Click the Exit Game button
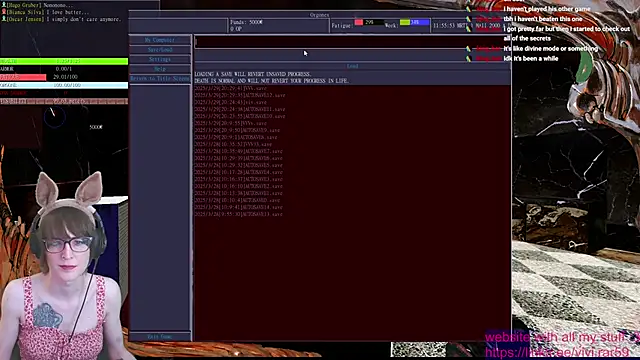Image resolution: width=640 pixels, height=360 pixels. (160, 337)
